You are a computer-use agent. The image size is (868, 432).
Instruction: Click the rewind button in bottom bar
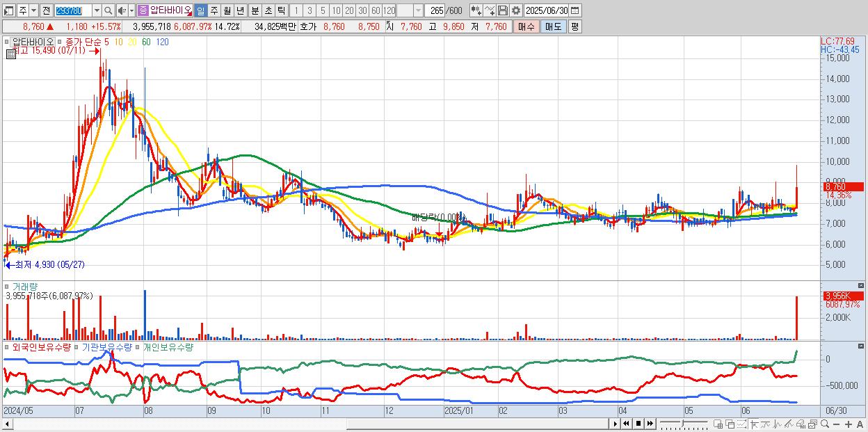pos(626,424)
